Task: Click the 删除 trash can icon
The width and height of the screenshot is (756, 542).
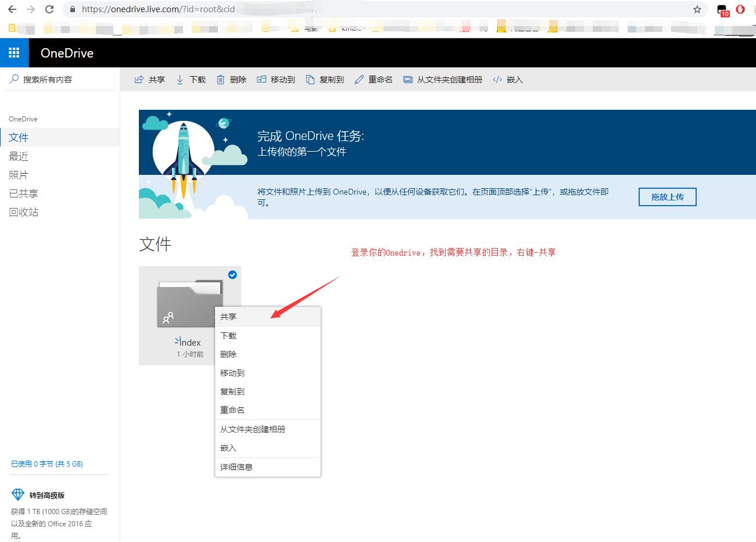Action: [220, 80]
